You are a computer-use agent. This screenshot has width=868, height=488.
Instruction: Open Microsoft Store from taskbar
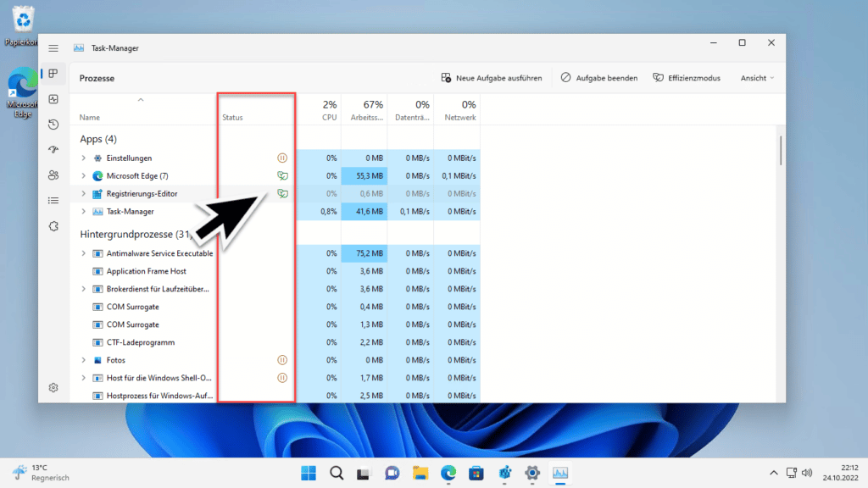tap(476, 473)
